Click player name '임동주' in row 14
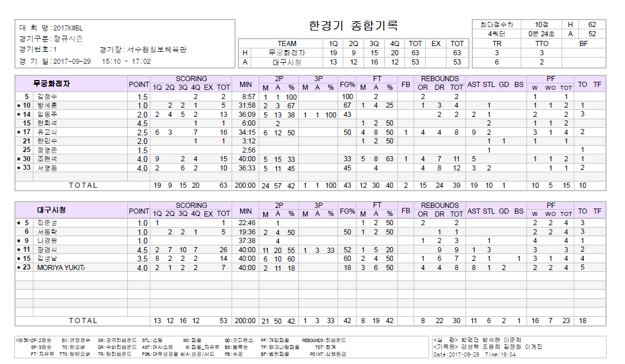This screenshot has height=364, width=625. point(47,115)
